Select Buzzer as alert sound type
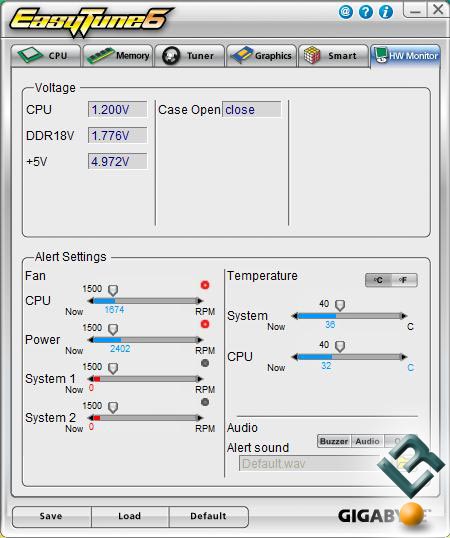 coord(334,441)
